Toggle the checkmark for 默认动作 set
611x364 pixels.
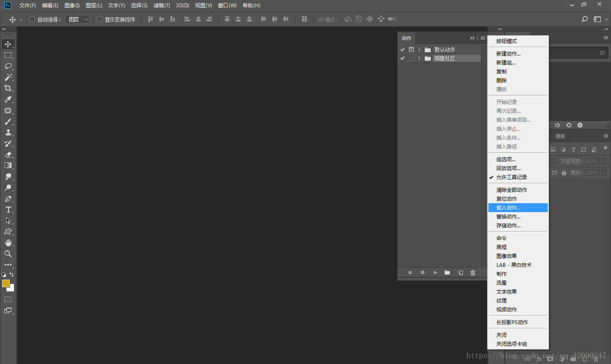click(402, 50)
